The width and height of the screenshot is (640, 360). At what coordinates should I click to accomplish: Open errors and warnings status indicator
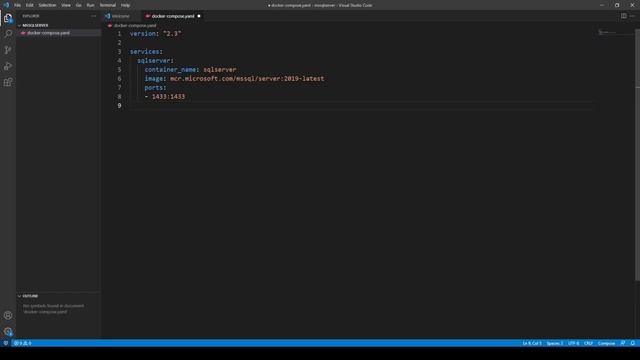click(x=23, y=343)
